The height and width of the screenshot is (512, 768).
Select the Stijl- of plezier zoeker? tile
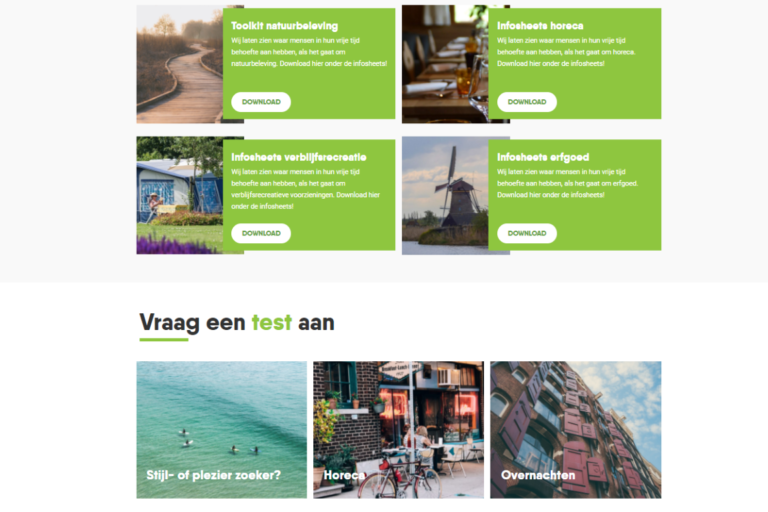[221, 430]
